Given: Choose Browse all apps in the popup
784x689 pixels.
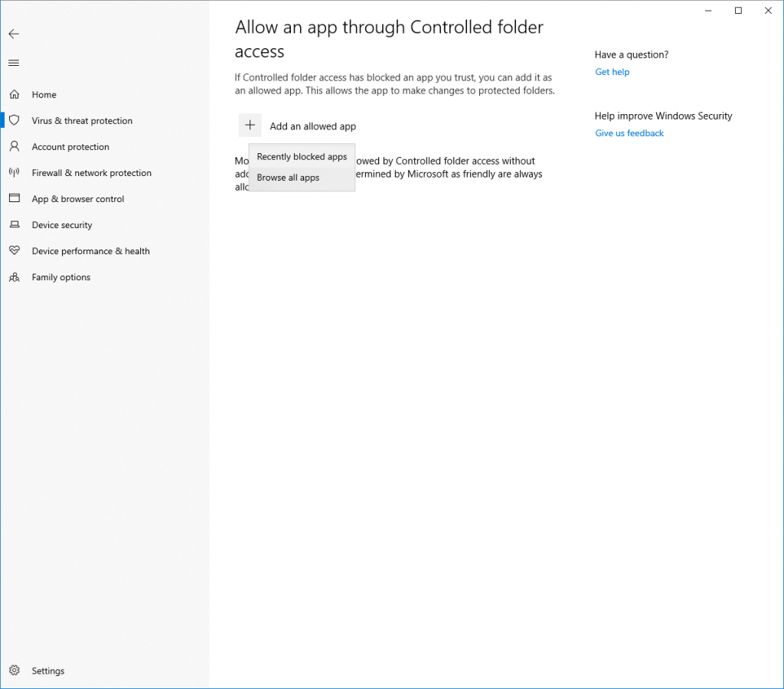Looking at the screenshot, I should pos(289,178).
